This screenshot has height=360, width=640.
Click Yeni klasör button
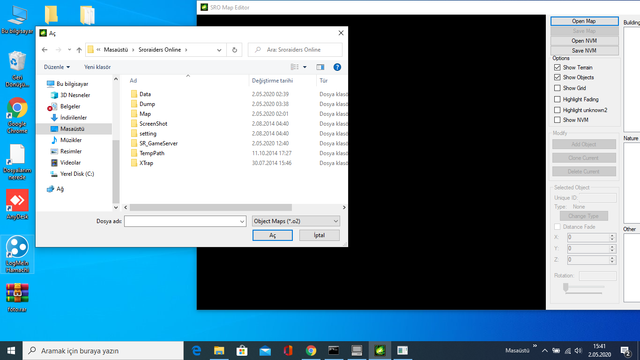pyautogui.click(x=97, y=67)
